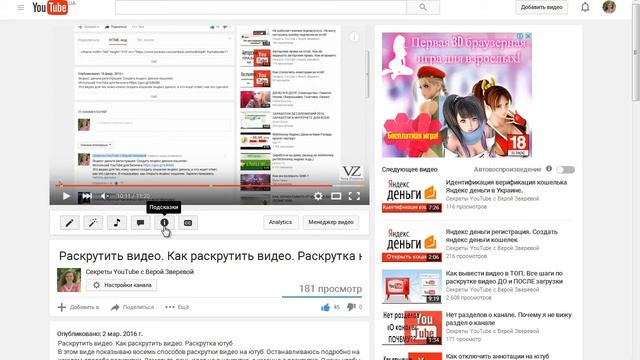
Task: Close the advertisement with X
Action: (x=528, y=36)
